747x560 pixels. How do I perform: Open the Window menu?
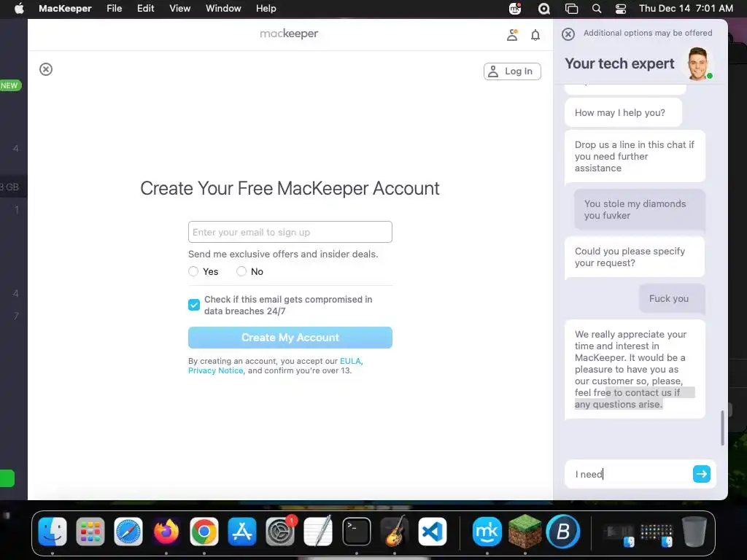pyautogui.click(x=223, y=9)
